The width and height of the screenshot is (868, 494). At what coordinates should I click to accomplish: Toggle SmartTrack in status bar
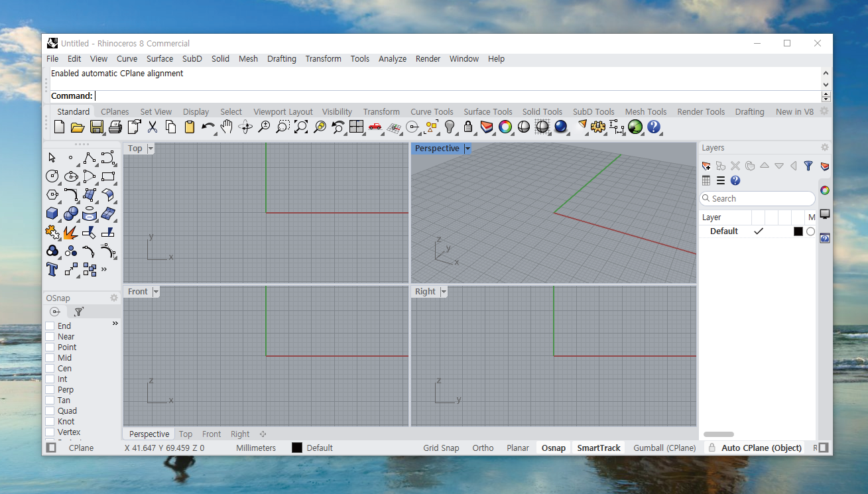tap(599, 448)
